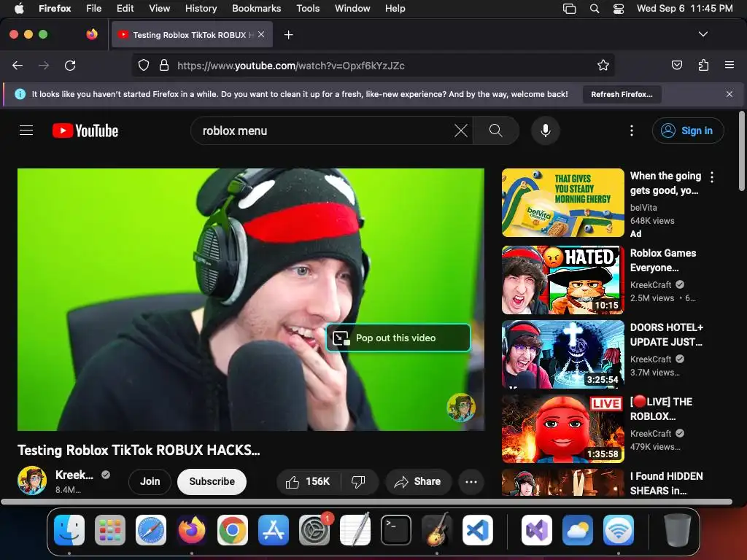Click Testing Roblox TikTok ROBUX HACKS… title
Image resolution: width=747 pixels, height=560 pixels.
pos(139,450)
